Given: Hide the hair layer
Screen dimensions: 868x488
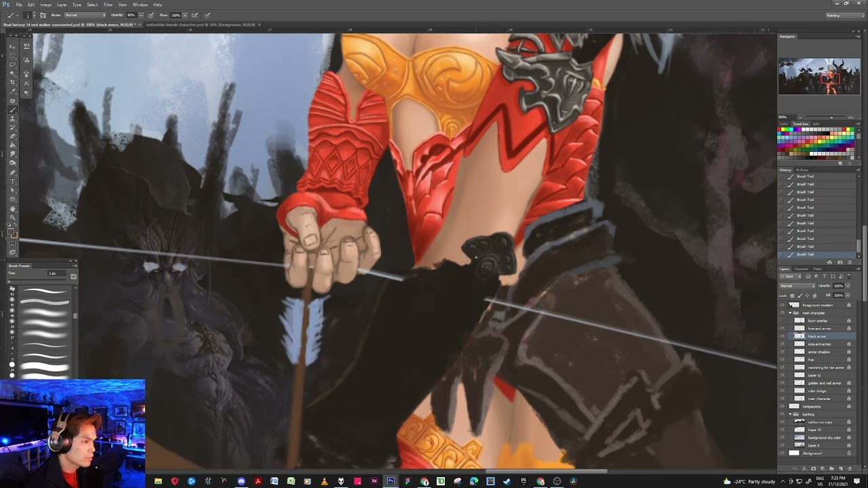Looking at the screenshot, I should pyautogui.click(x=782, y=359).
